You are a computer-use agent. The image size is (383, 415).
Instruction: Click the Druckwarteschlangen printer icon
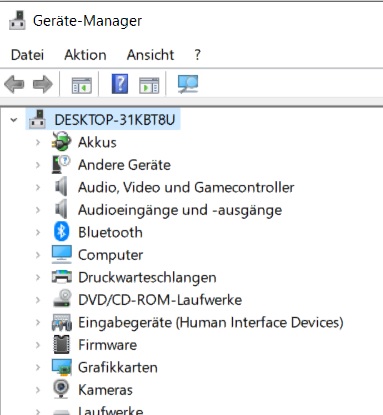(x=62, y=277)
